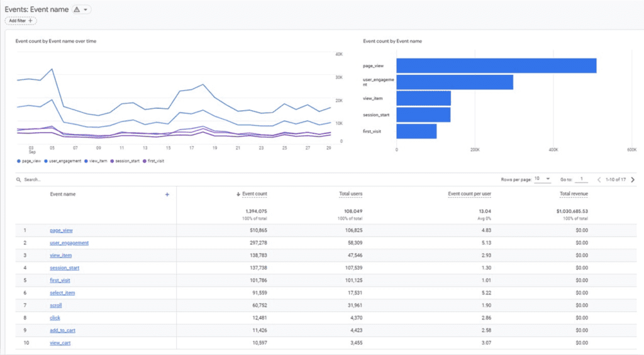
Task: Click the user_engagement bar in bar chart
Action: pyautogui.click(x=455, y=82)
